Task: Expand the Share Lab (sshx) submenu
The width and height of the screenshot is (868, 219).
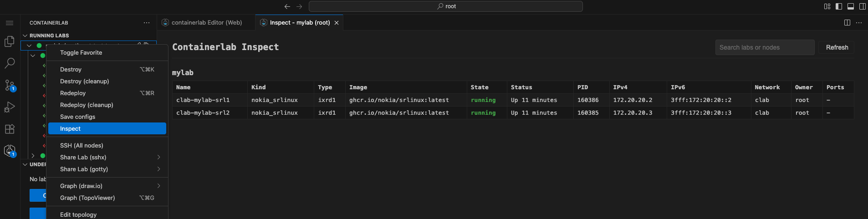Action: coord(107,157)
